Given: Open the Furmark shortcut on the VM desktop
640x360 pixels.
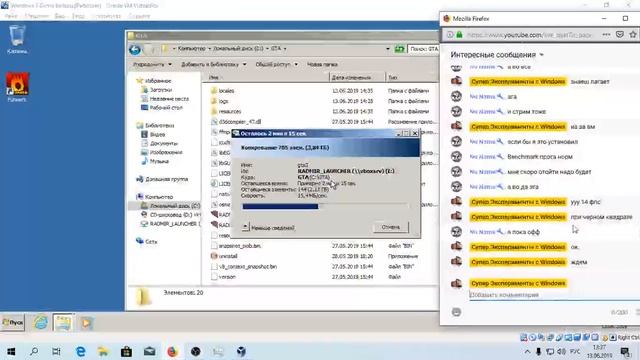Looking at the screenshot, I should click(17, 87).
